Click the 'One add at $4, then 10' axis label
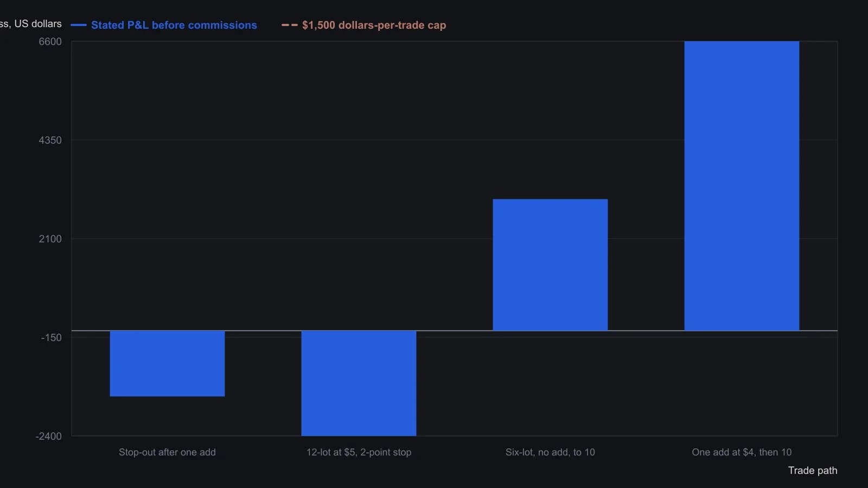Image resolution: width=868 pixels, height=488 pixels. pos(742,452)
